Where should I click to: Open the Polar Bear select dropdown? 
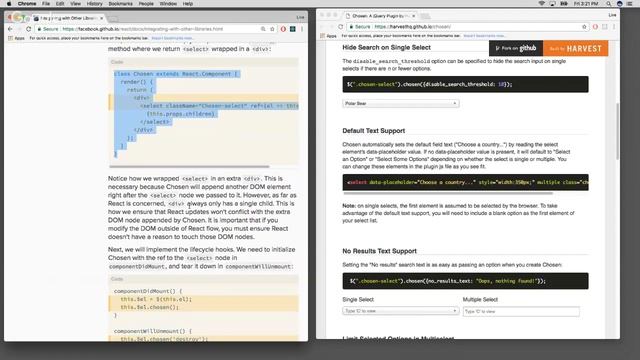[401, 103]
